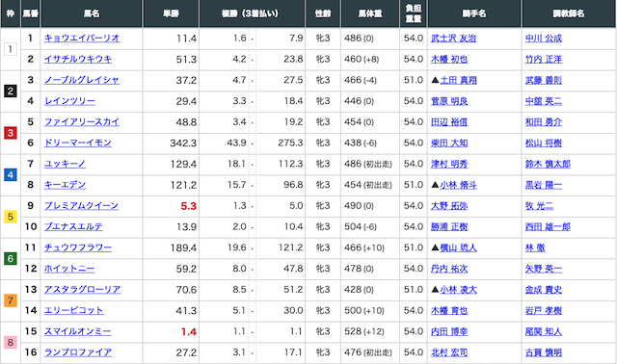
Task: Click the red frame 3 badge
Action: pyautogui.click(x=11, y=133)
